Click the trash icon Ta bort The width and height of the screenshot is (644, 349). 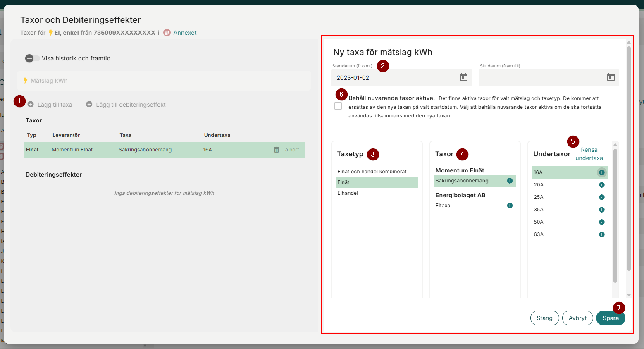277,150
